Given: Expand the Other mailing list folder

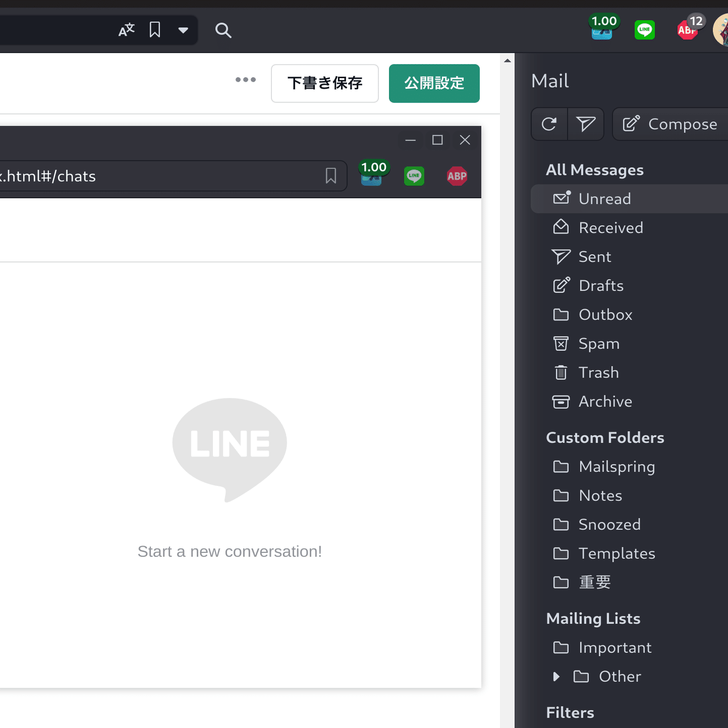Looking at the screenshot, I should [556, 677].
